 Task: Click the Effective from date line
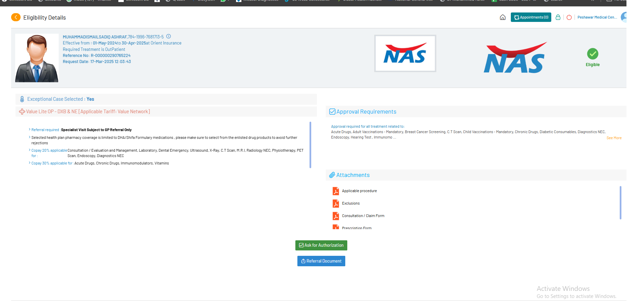point(122,43)
